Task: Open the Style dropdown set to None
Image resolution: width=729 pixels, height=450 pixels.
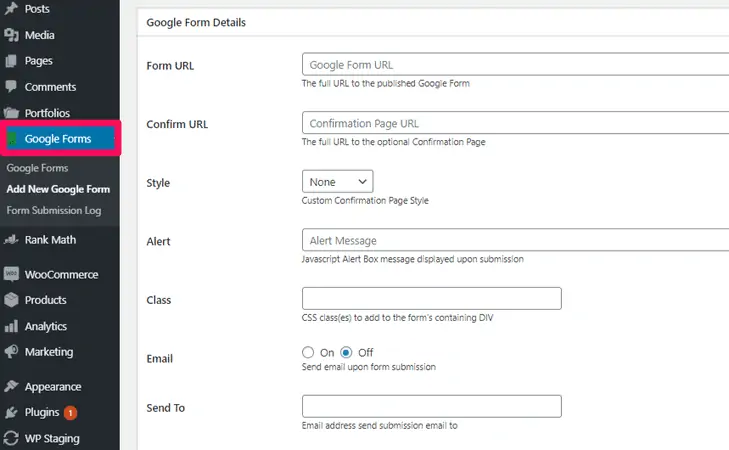Action: click(337, 182)
